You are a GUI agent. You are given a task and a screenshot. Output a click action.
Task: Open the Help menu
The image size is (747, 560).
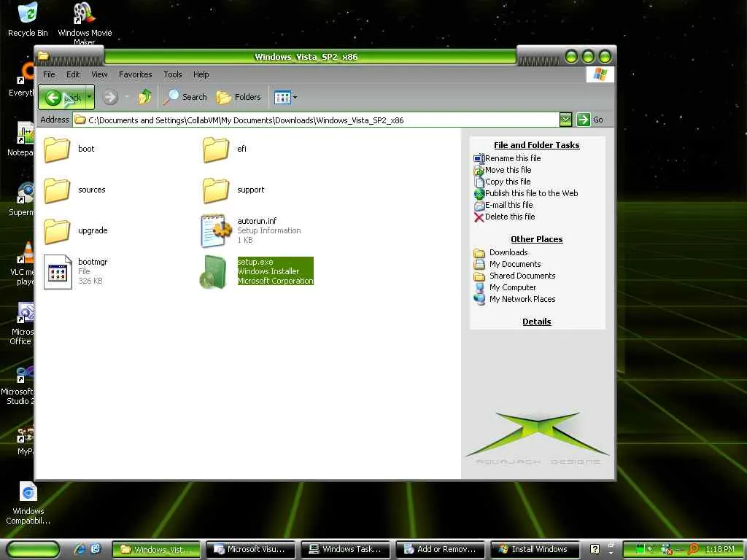pos(201,74)
